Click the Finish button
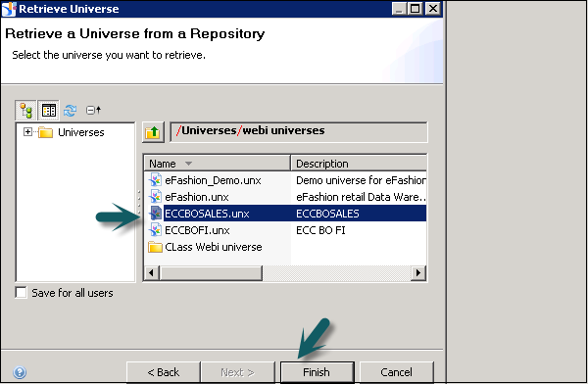588x384 pixels. pos(317,372)
